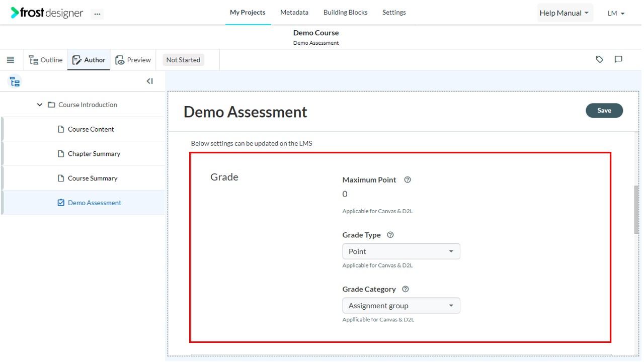644x362 pixels.
Task: Open the Grade Category dropdown showing Assignment group
Action: pos(401,306)
